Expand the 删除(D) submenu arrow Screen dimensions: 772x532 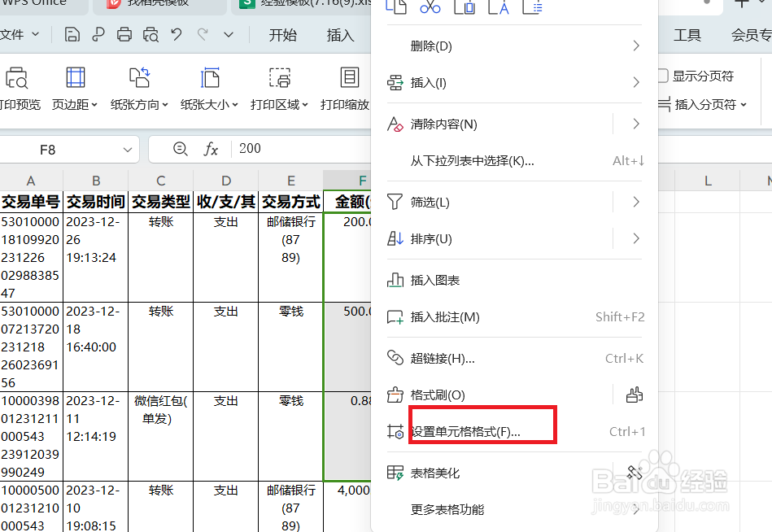point(636,46)
